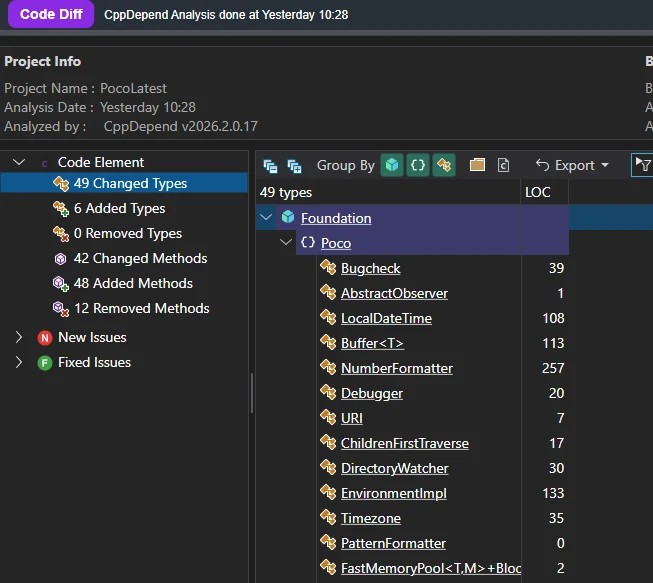This screenshot has width=653, height=583.
Task: Open the EnvironmentImpl type link
Action: pos(394,493)
